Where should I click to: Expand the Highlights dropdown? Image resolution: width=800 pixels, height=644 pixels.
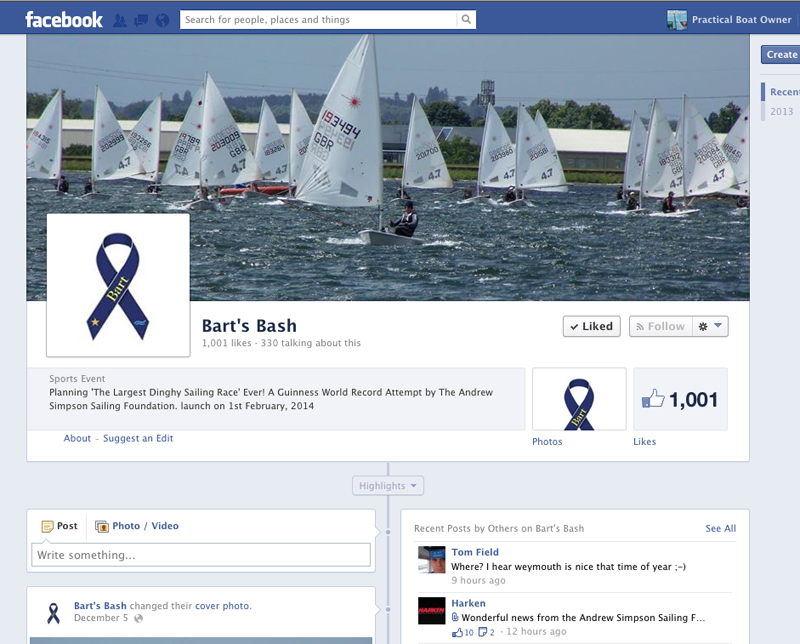pos(388,486)
